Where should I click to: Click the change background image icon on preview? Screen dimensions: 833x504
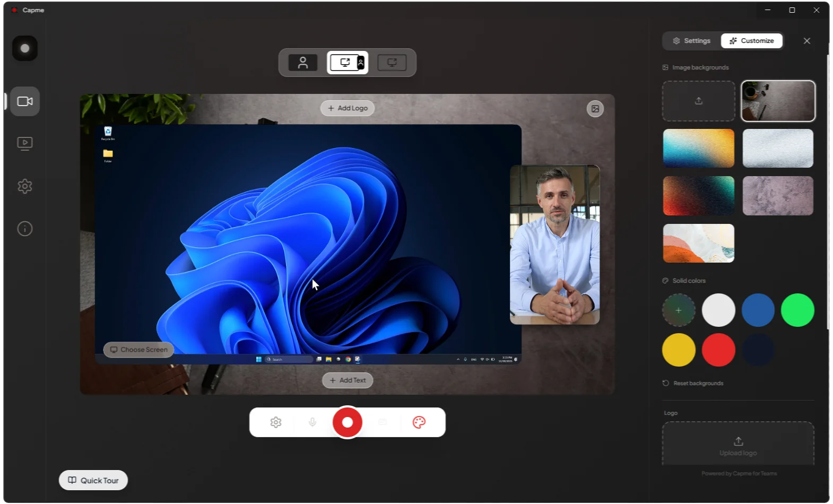tap(595, 109)
